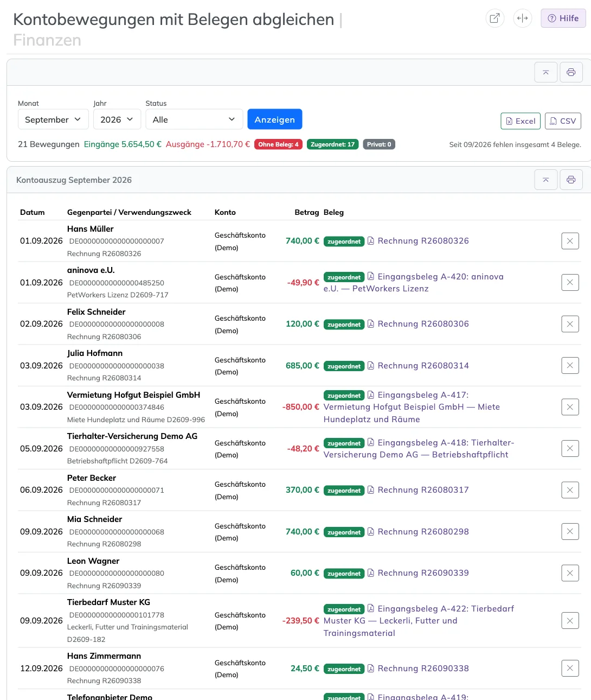591x700 pixels.
Task: Open Eingangsbeleg A-418 Tierhalter-Versicherung link
Action: tap(419, 449)
